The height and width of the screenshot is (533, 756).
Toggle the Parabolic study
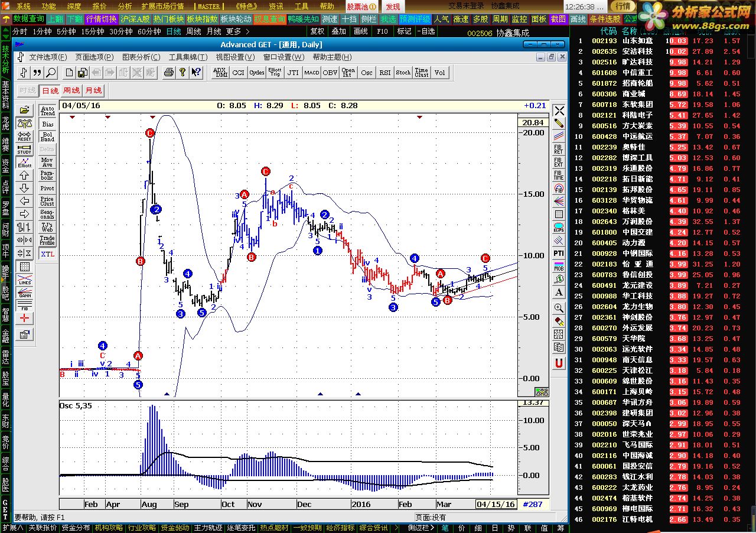(47, 175)
